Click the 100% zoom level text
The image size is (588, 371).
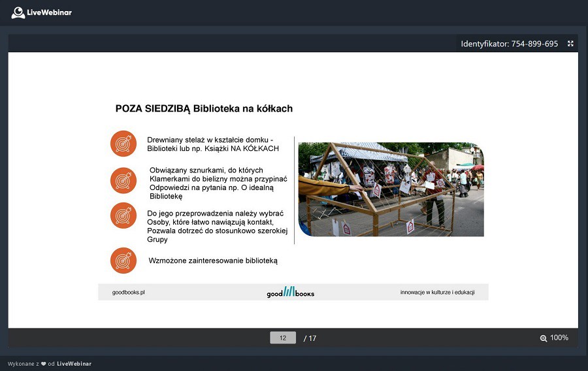pos(559,338)
